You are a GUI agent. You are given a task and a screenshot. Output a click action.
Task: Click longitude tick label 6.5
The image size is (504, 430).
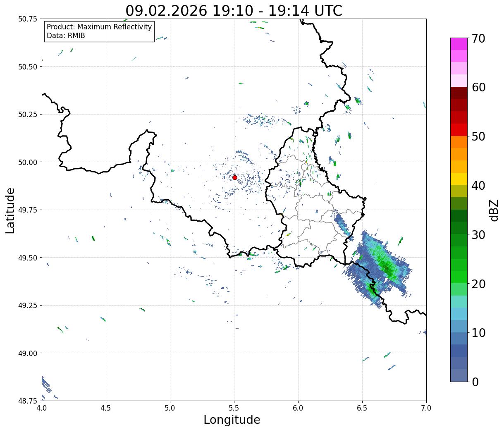click(x=362, y=408)
